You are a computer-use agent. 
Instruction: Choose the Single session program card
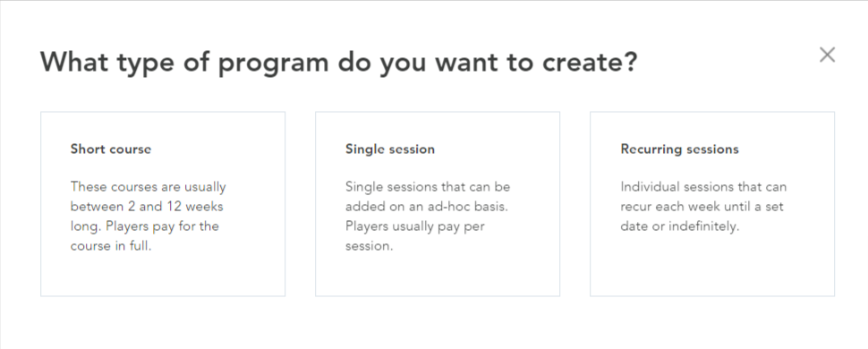(x=438, y=204)
